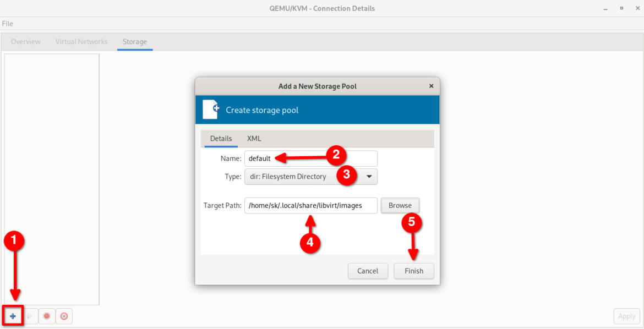Click the minimize icon on the window titlebar
Viewport: 644px width, 329px height.
(605, 8)
